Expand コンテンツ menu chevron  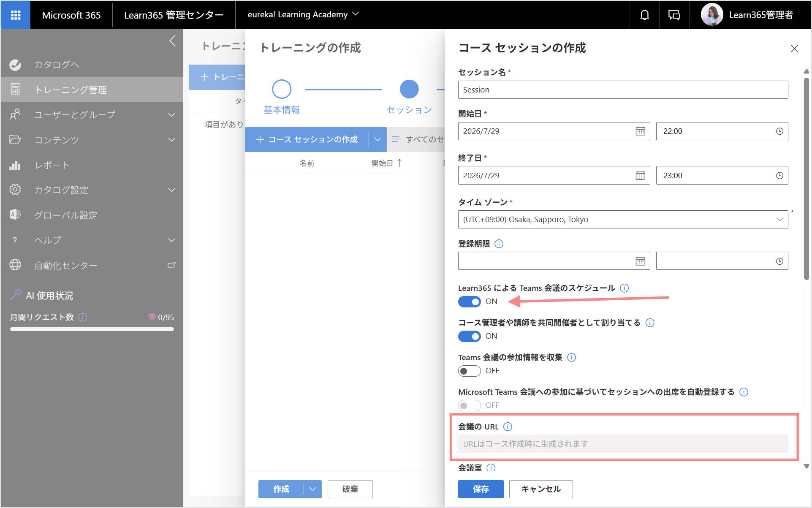pos(171,140)
